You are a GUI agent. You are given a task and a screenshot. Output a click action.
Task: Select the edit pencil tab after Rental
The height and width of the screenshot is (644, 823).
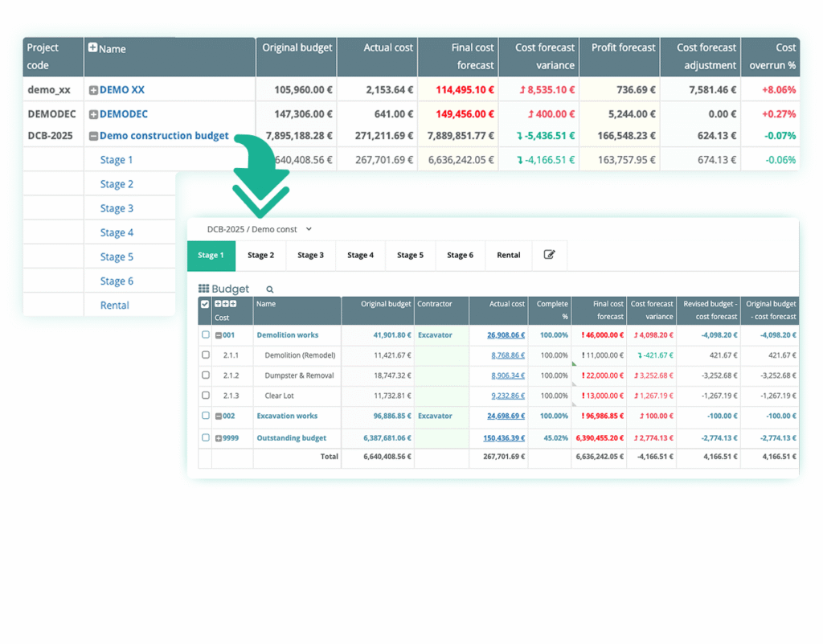[x=550, y=255]
